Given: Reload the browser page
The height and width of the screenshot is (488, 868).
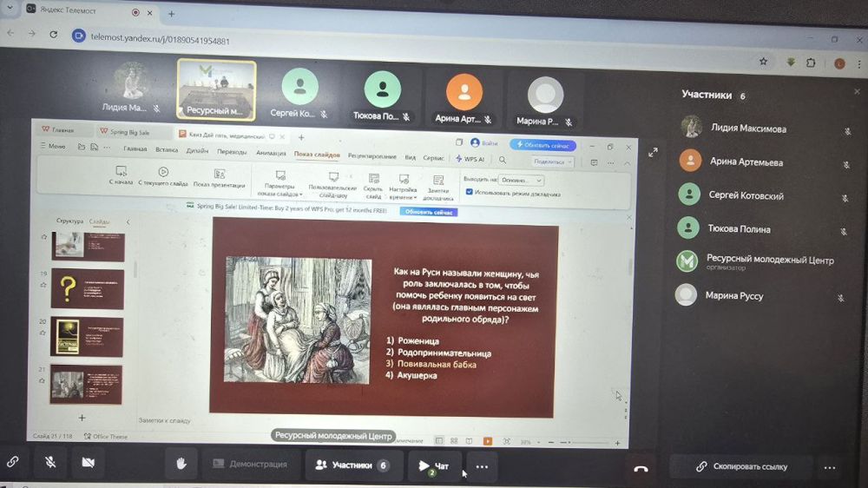Looking at the screenshot, I should [53, 35].
